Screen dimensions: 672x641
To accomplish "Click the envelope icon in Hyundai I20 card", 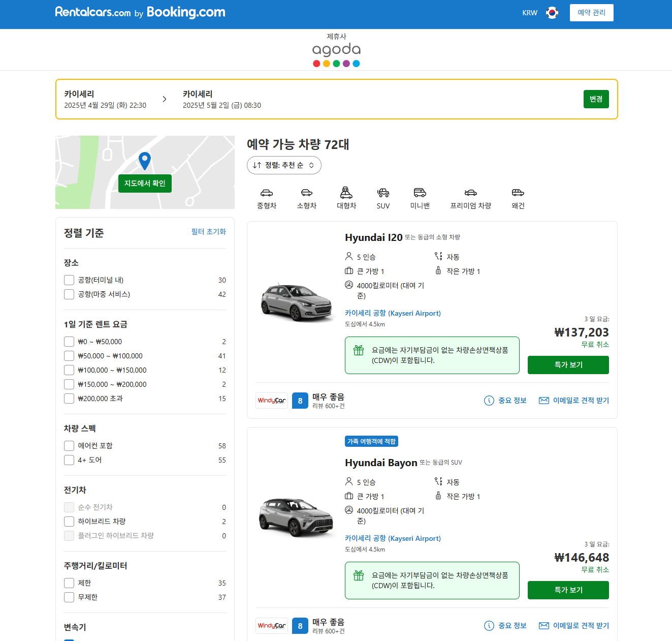I will 544,401.
